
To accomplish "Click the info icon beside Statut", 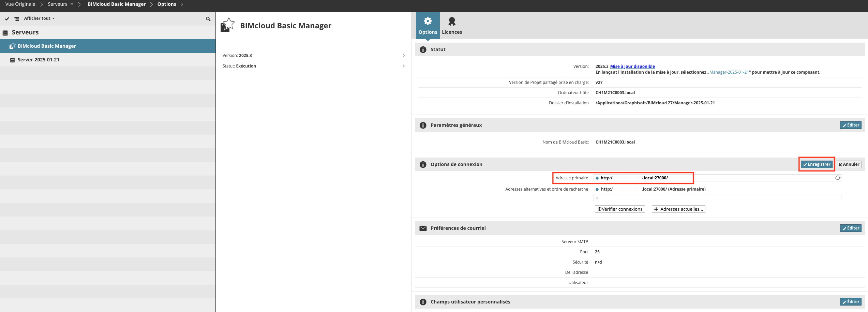I will pyautogui.click(x=423, y=50).
